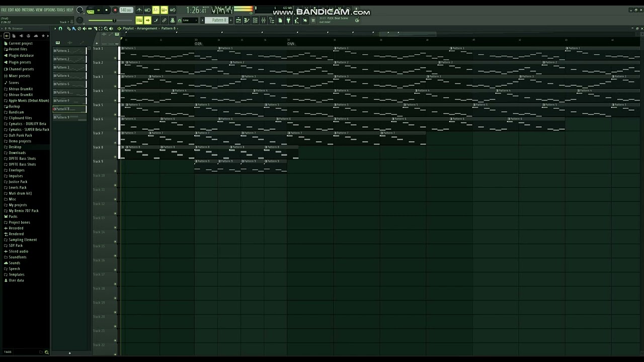This screenshot has width=644, height=362.
Task: Pause playback with the transport button
Action: 98,10
